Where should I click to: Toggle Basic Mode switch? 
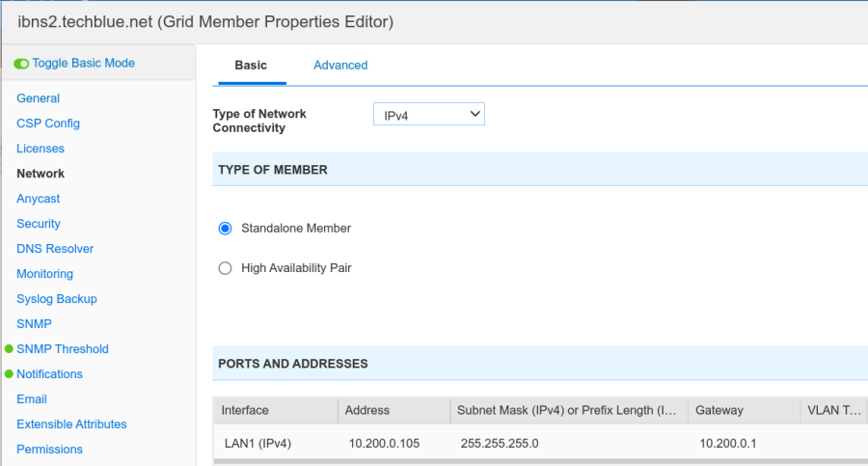[21, 64]
